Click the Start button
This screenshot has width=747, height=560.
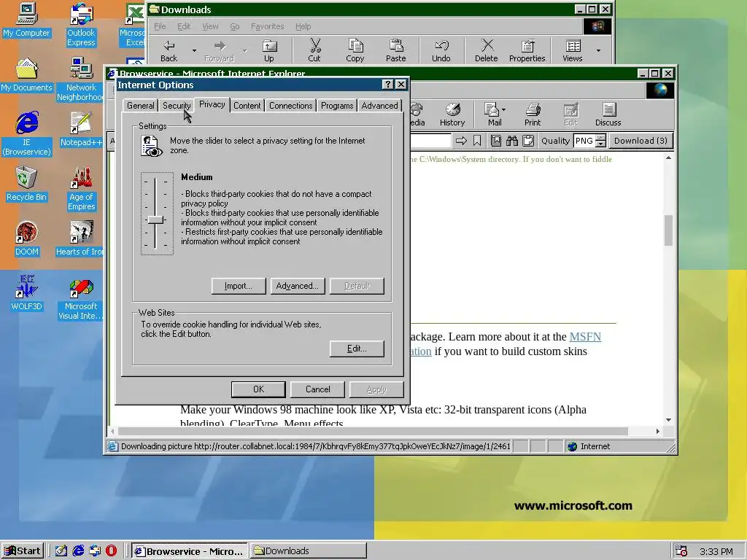click(23, 551)
